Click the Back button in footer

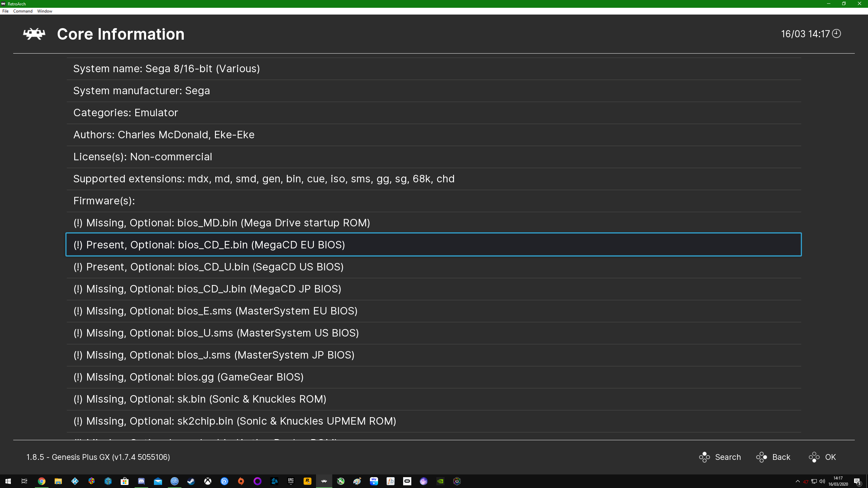coord(773,457)
